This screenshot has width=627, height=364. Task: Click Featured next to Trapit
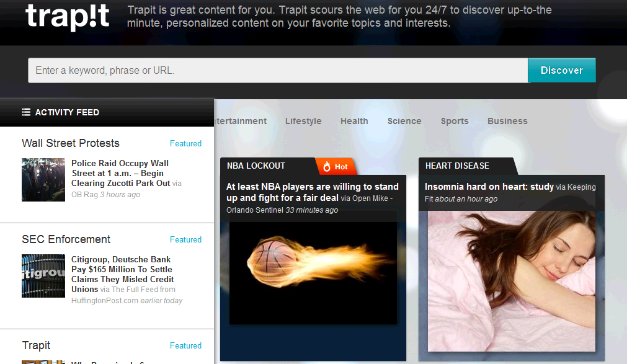tap(185, 345)
